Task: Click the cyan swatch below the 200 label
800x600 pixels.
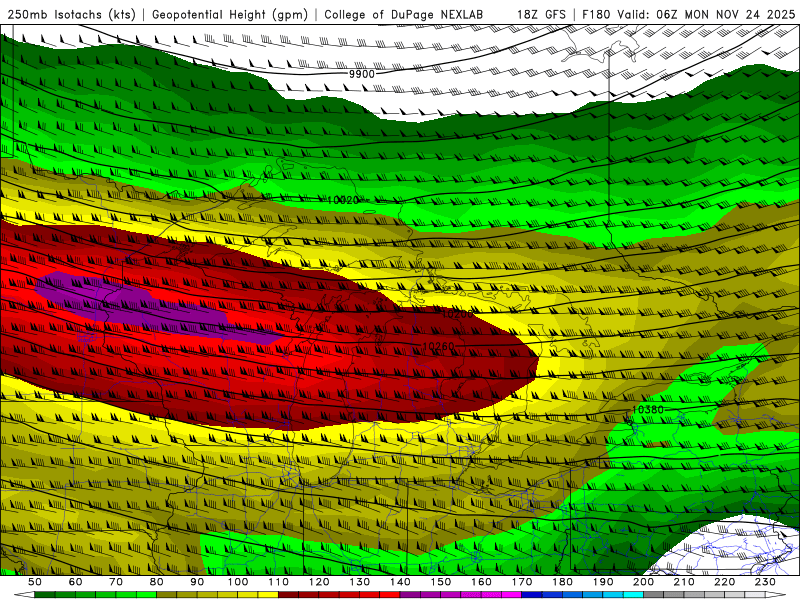Action: coord(633,595)
